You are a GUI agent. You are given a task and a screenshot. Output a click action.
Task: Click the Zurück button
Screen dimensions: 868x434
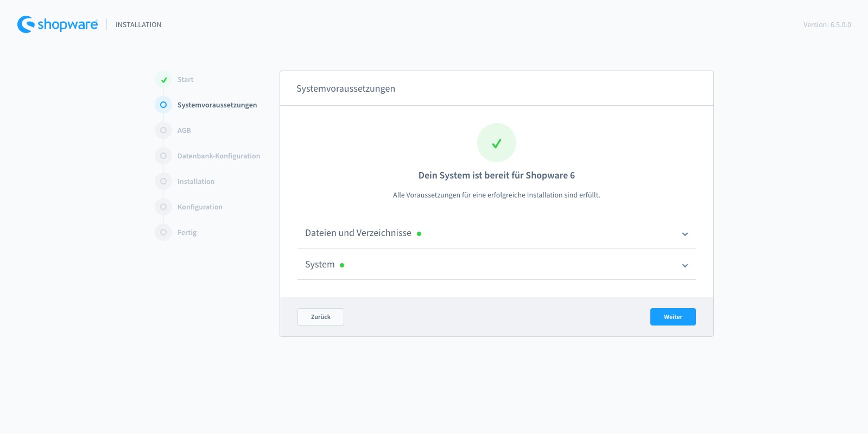click(x=321, y=317)
